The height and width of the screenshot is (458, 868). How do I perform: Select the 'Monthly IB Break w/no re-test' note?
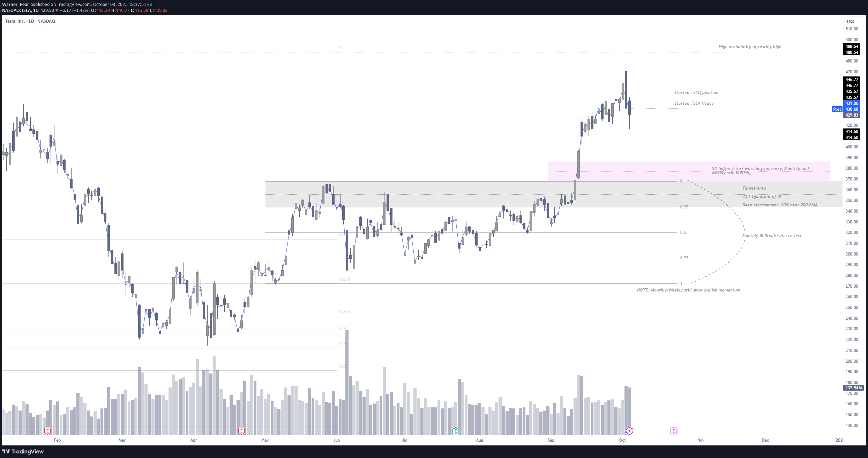pyautogui.click(x=772, y=236)
